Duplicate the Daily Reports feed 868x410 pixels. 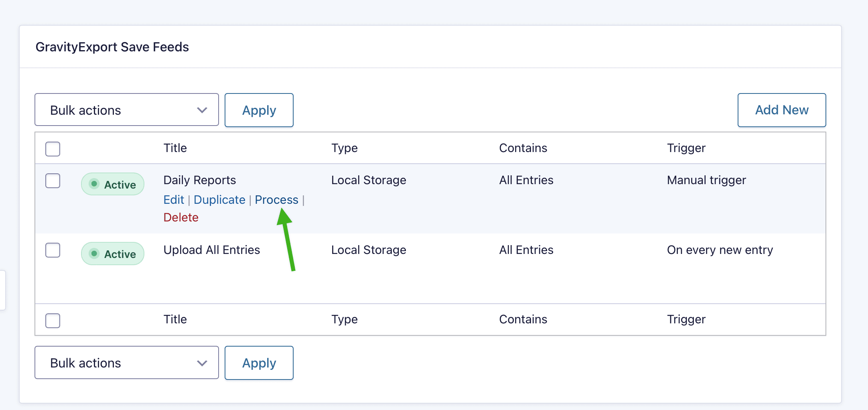point(219,200)
